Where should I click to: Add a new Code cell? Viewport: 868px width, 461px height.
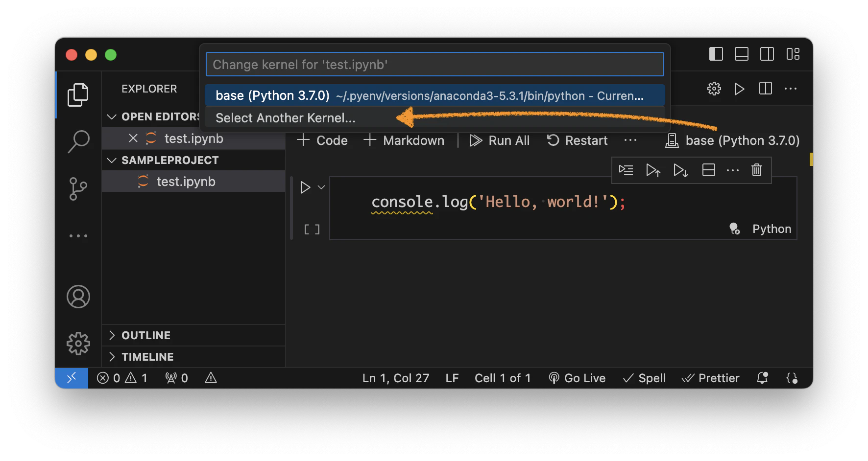click(322, 140)
